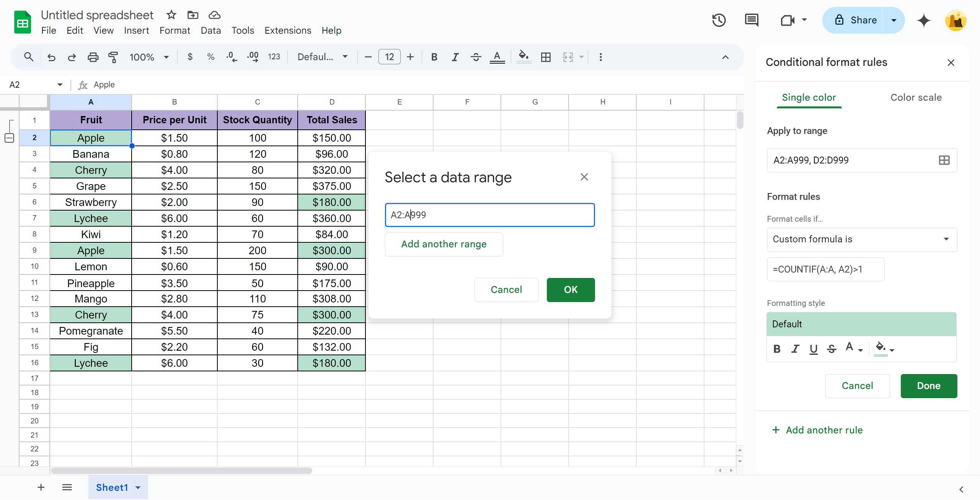Add a new sheet with plus
This screenshot has height=500, width=980.
tap(41, 487)
